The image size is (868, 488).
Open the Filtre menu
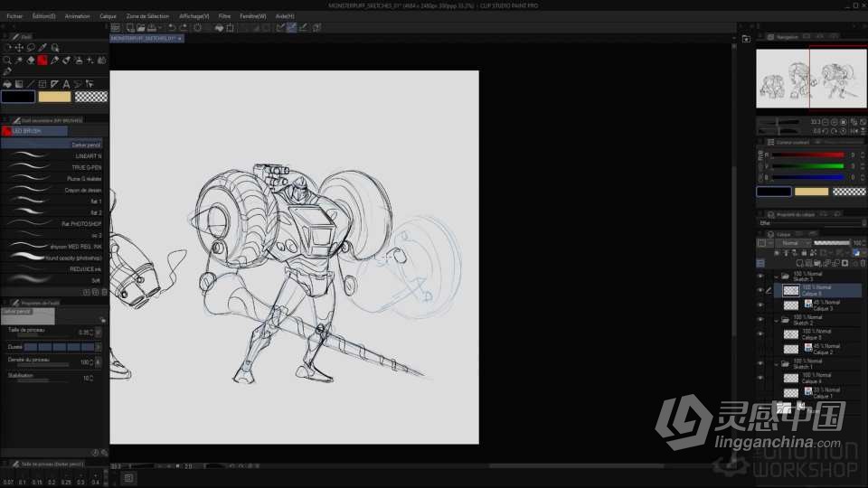tap(224, 16)
